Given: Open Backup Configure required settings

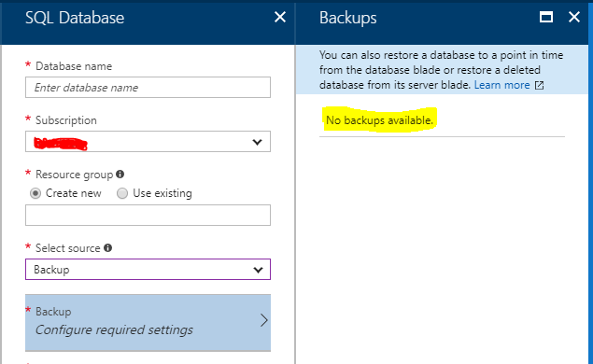Looking at the screenshot, I should click(148, 322).
